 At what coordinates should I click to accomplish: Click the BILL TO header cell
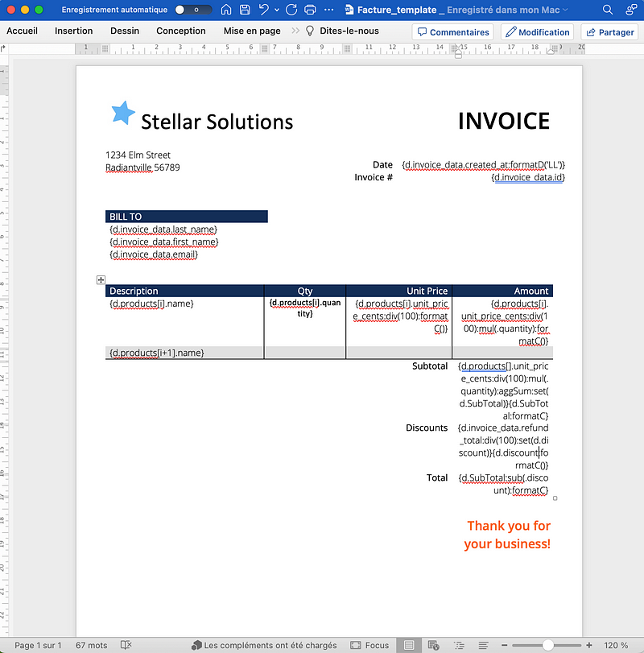point(187,217)
